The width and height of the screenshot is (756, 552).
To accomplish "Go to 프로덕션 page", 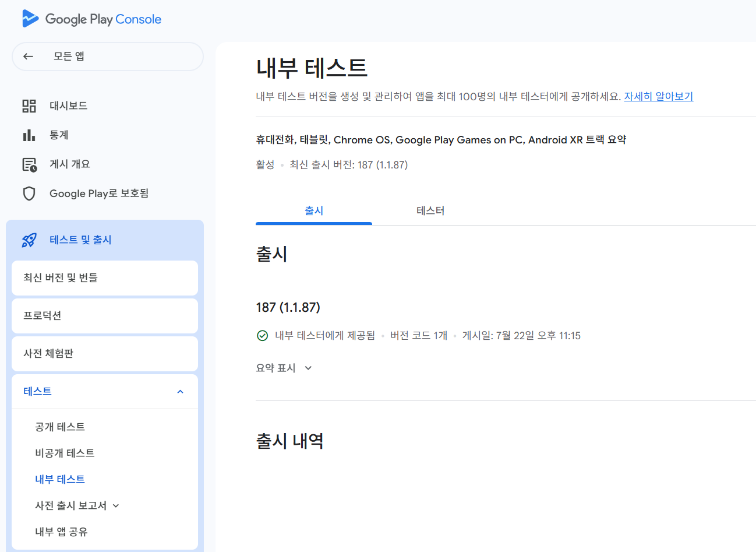I will pos(105,316).
